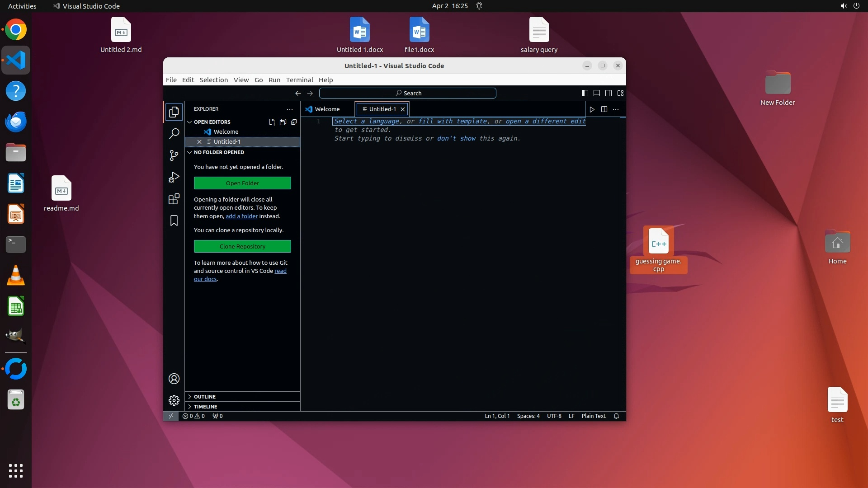Image resolution: width=868 pixels, height=488 pixels.
Task: Open the Run and Debug view
Action: tap(174, 177)
